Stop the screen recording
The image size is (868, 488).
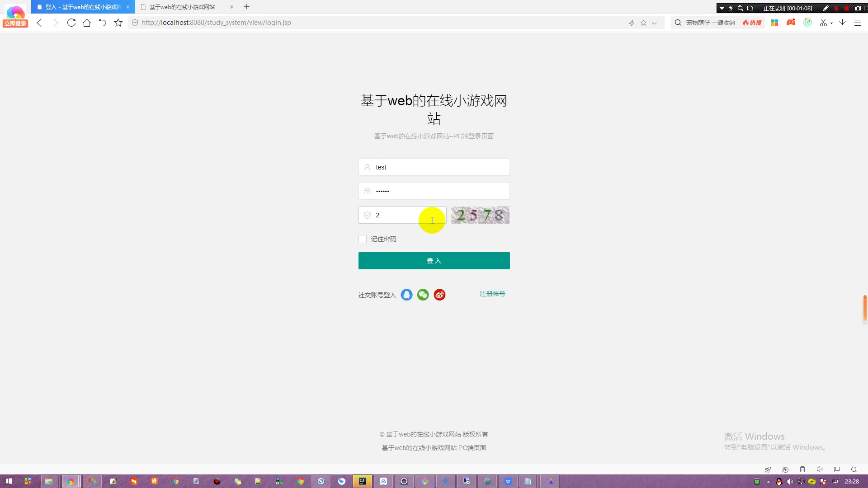point(847,8)
